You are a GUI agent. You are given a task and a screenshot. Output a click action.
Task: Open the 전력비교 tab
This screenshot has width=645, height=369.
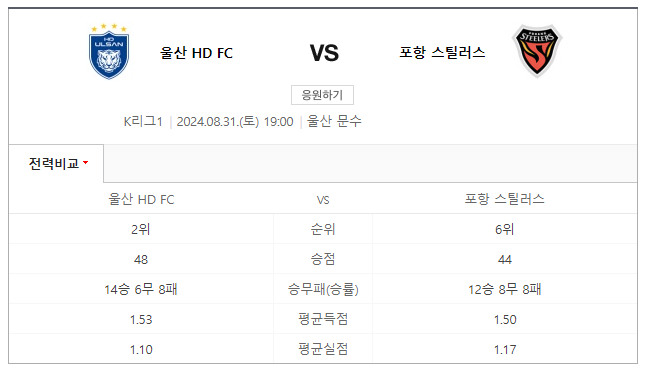[x=56, y=163]
